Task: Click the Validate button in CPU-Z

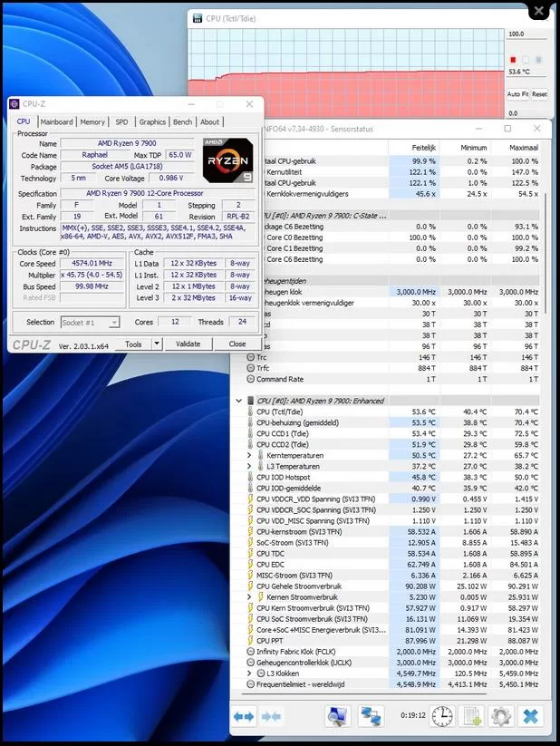Action: pos(188,344)
